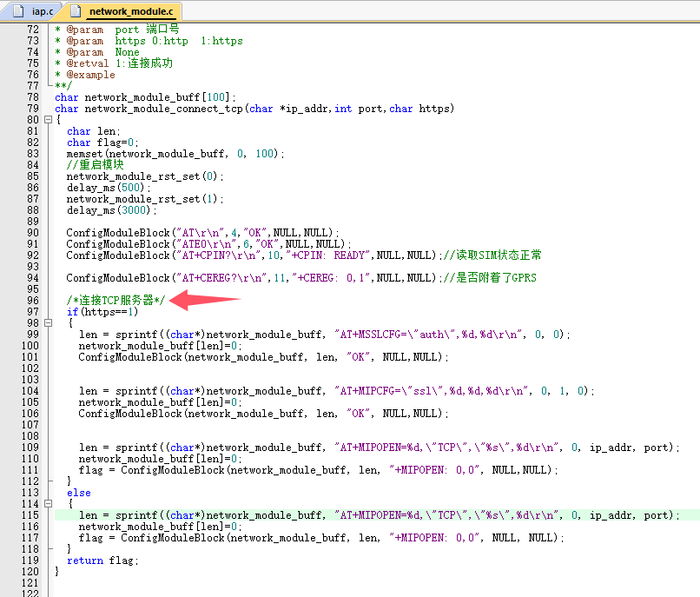The height and width of the screenshot is (597, 700).
Task: Click 'delay_ms(500);' on line 86
Action: coord(109,188)
